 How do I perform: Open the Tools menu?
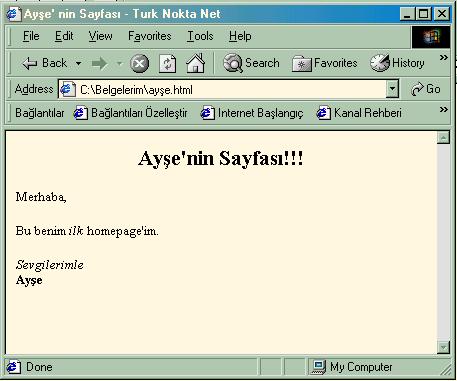coord(200,36)
